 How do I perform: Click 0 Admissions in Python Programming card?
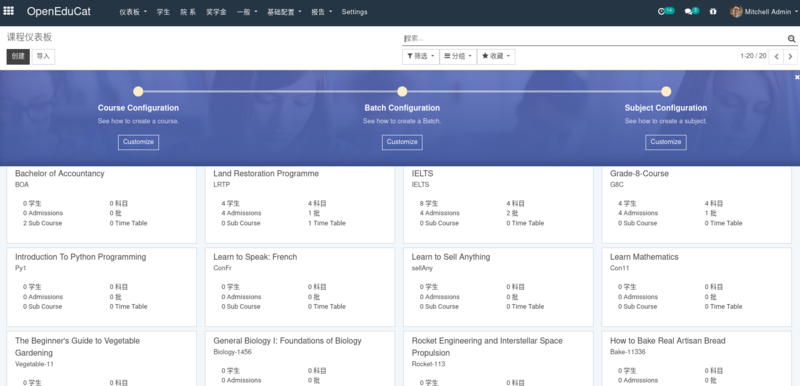pos(43,297)
